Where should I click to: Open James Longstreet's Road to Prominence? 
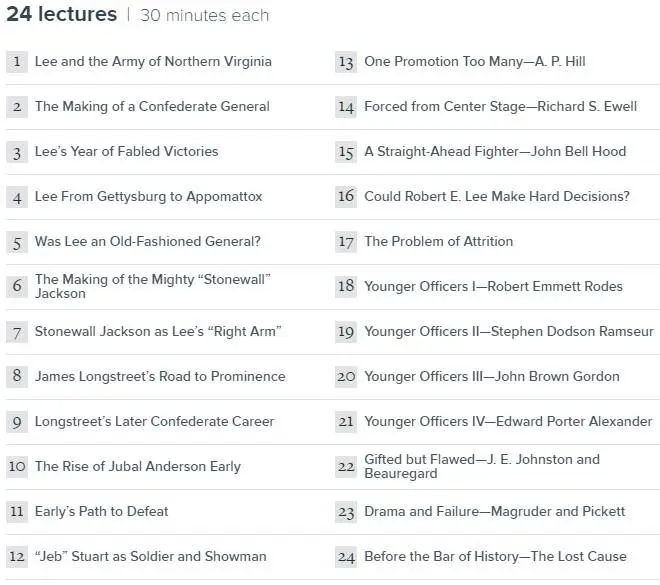click(x=160, y=376)
